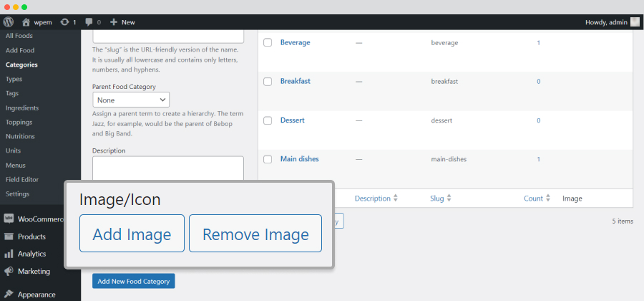Open the Ingredients submenu item
The image size is (644, 301).
click(x=22, y=107)
